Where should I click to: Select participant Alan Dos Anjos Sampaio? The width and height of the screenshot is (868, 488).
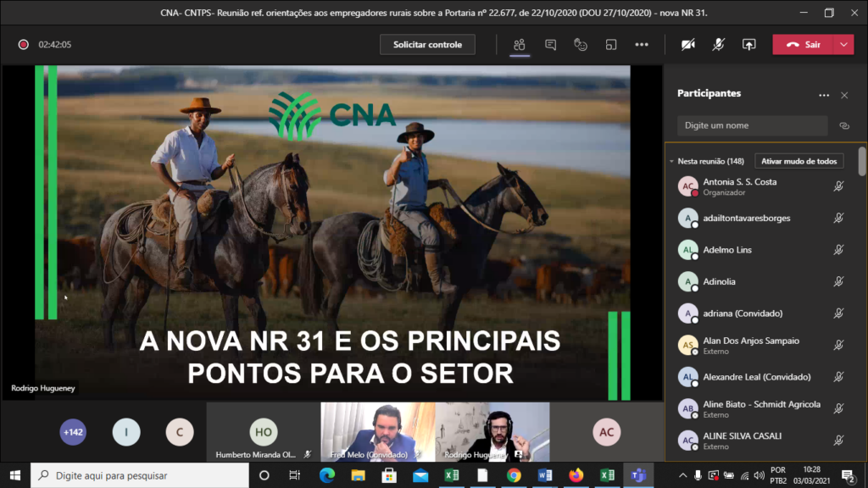[761, 346]
